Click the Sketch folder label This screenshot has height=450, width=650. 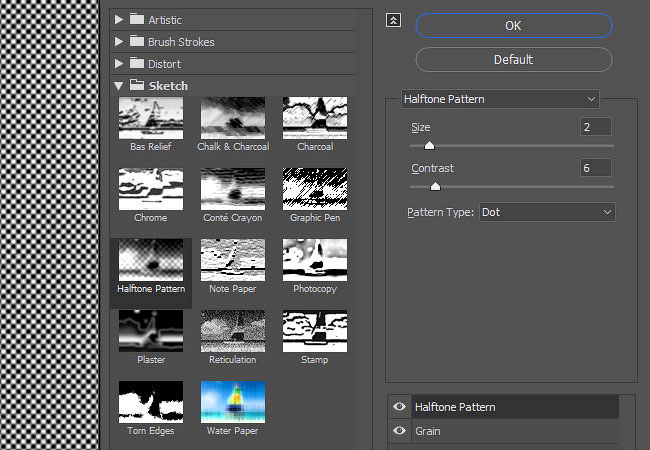tap(168, 86)
